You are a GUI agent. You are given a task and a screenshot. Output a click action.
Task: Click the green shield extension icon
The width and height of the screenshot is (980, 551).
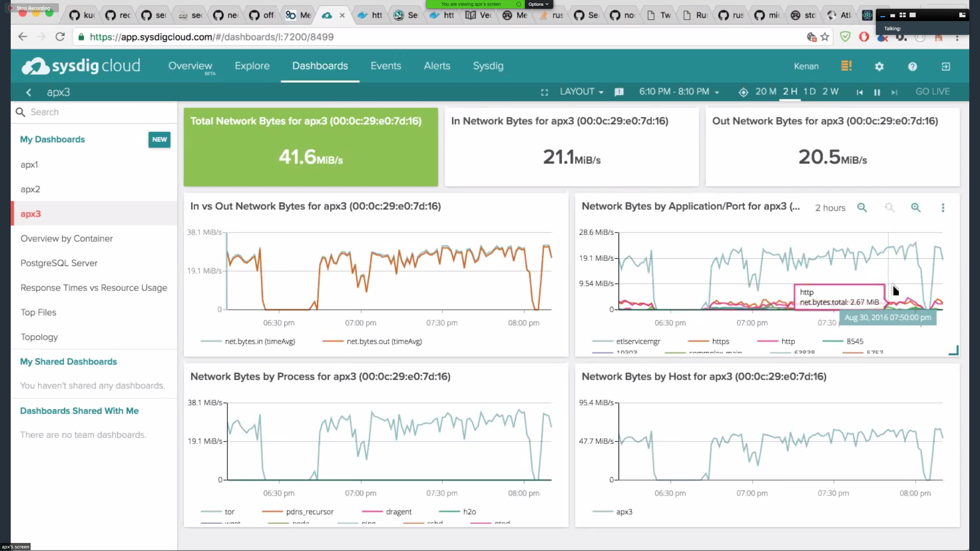(845, 37)
